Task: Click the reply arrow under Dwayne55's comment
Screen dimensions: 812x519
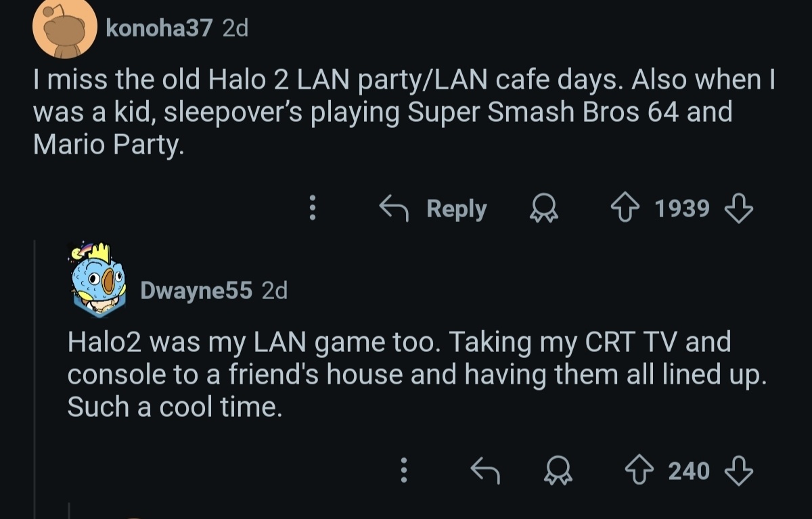Action: point(484,470)
